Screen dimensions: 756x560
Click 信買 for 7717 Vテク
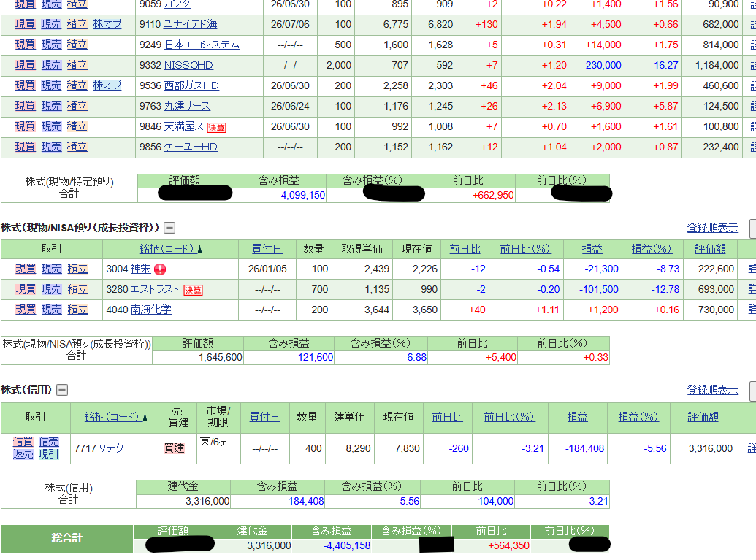pyautogui.click(x=23, y=442)
